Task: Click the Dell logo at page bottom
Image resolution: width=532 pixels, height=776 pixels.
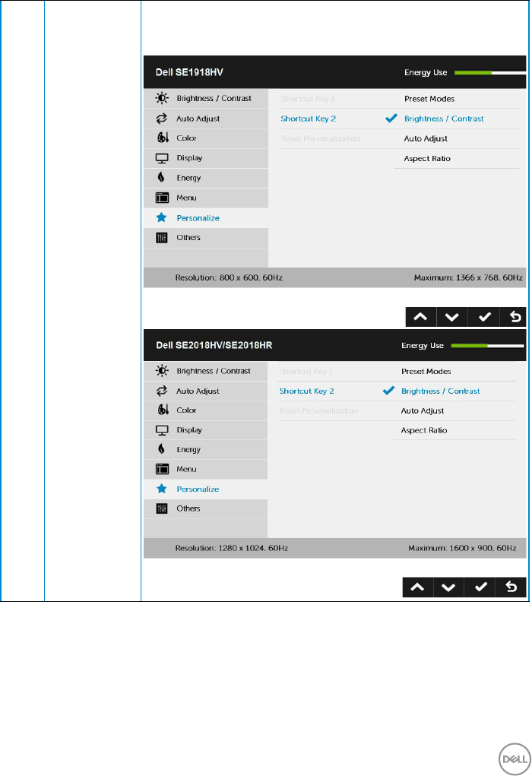Action: (x=515, y=759)
